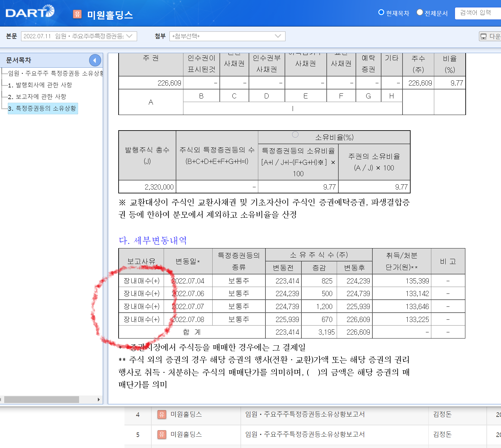The image size is (501, 448).
Task: Open the 미원홀딩스 link in row 5
Action: (186, 434)
